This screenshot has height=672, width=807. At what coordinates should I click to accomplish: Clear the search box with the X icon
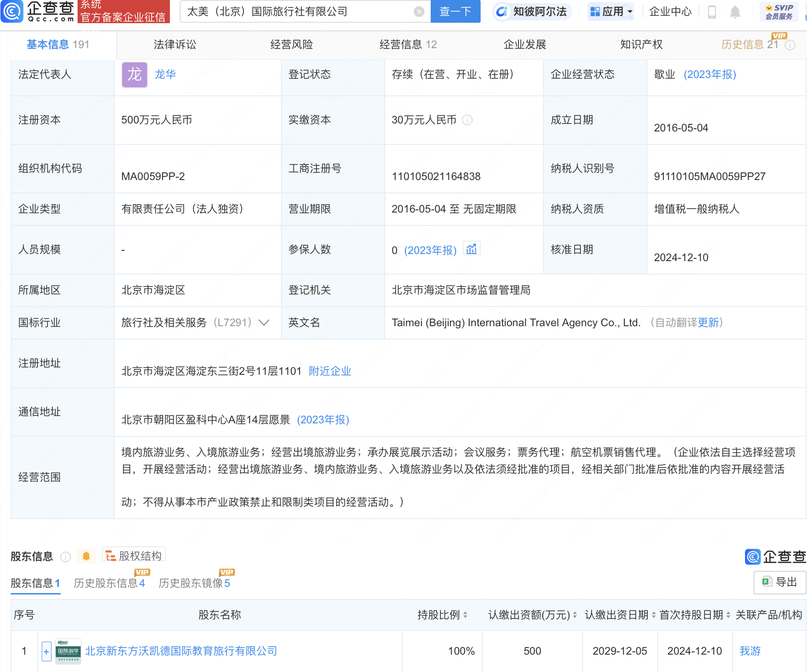[419, 12]
